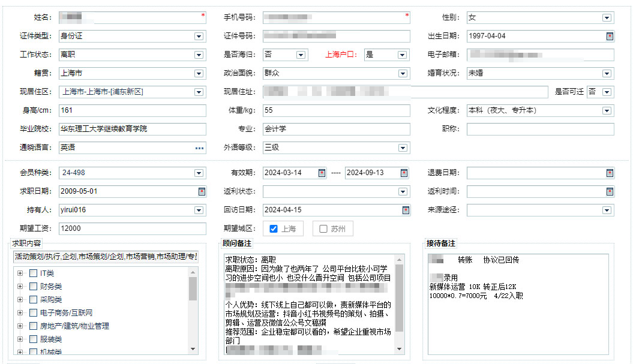Click the 身高/cm field showing 161
This screenshot has width=633, height=364.
133,110
